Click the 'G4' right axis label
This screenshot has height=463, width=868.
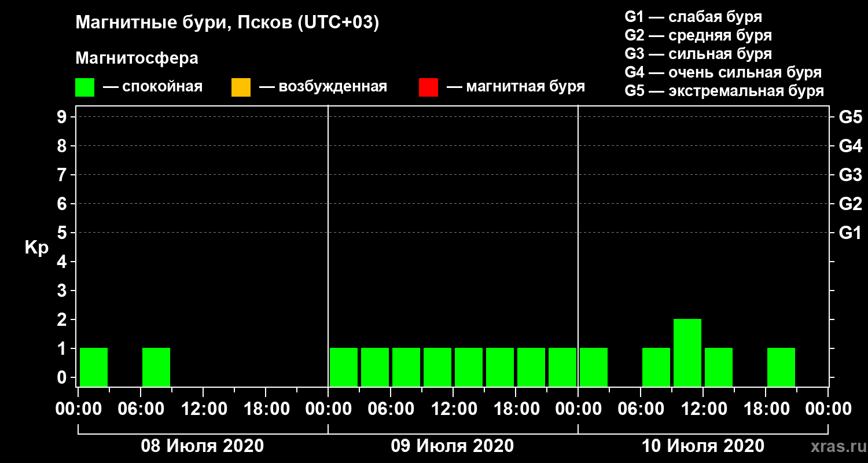point(850,146)
